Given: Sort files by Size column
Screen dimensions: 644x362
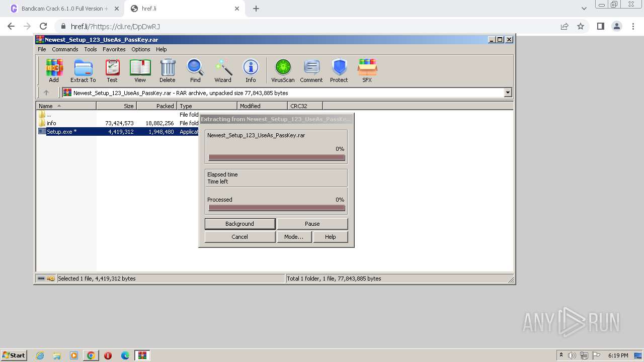Looking at the screenshot, I should 116,106.
